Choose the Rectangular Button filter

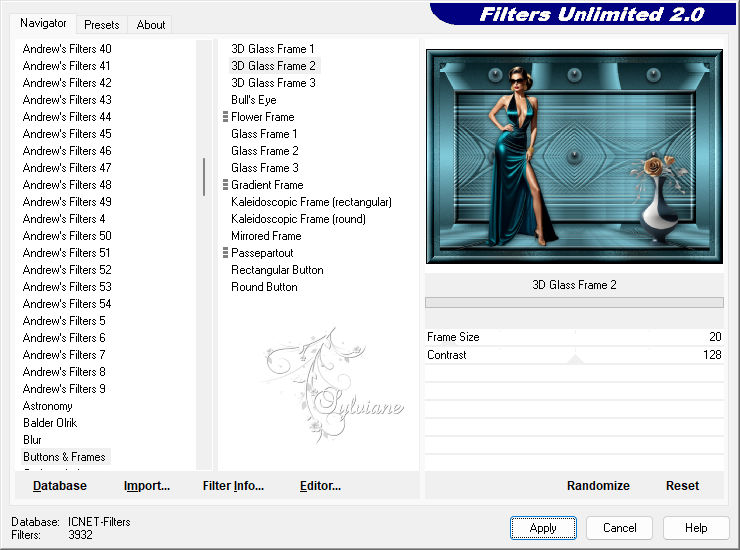pyautogui.click(x=277, y=270)
